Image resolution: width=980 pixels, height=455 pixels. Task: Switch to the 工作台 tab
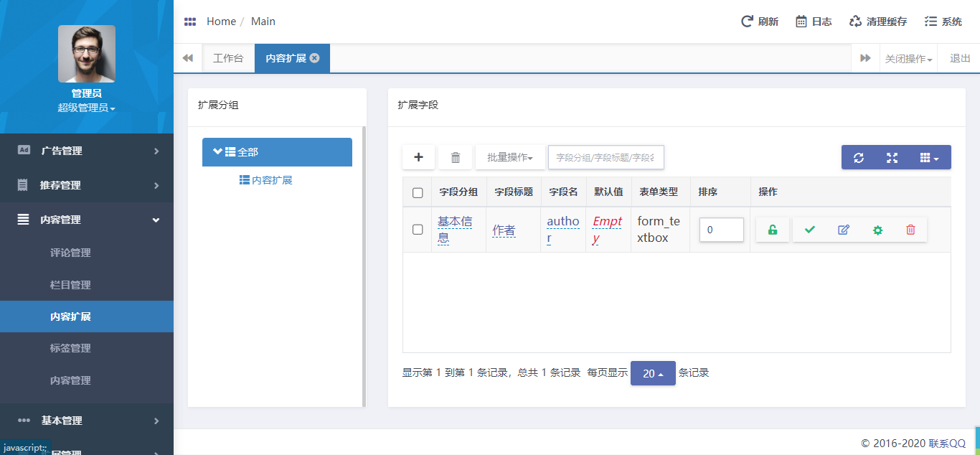pyautogui.click(x=228, y=58)
